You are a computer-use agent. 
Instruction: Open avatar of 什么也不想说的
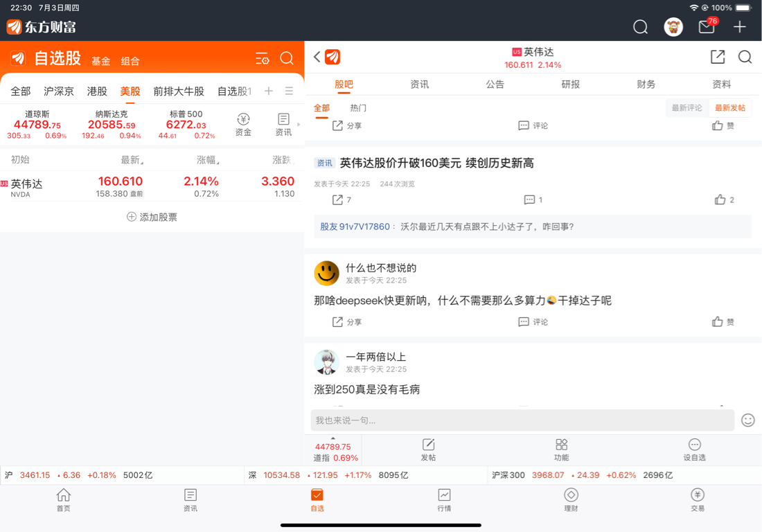pyautogui.click(x=326, y=273)
